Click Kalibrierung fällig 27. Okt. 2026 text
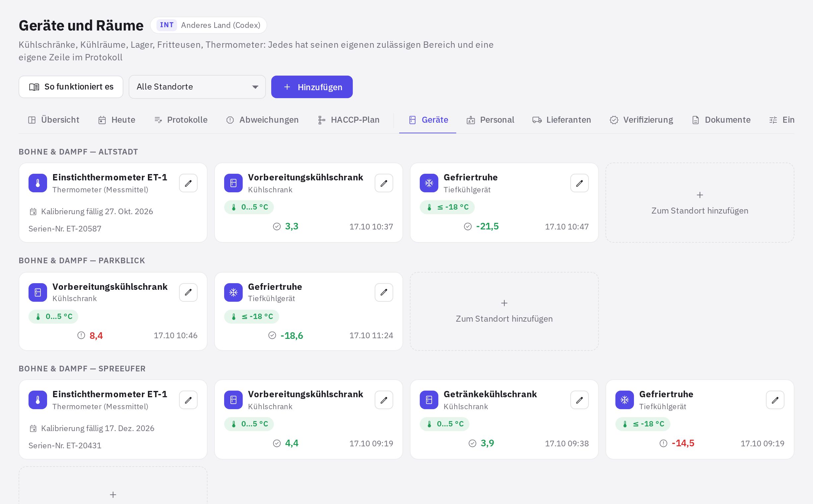This screenshot has height=504, width=813. click(x=97, y=212)
